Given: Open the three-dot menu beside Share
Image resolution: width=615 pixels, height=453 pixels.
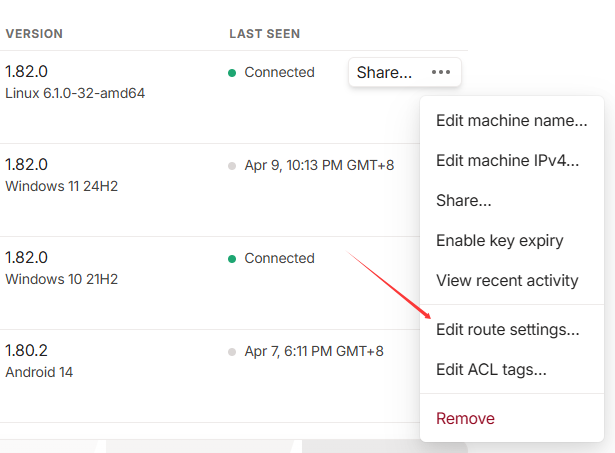Looking at the screenshot, I should [x=441, y=72].
